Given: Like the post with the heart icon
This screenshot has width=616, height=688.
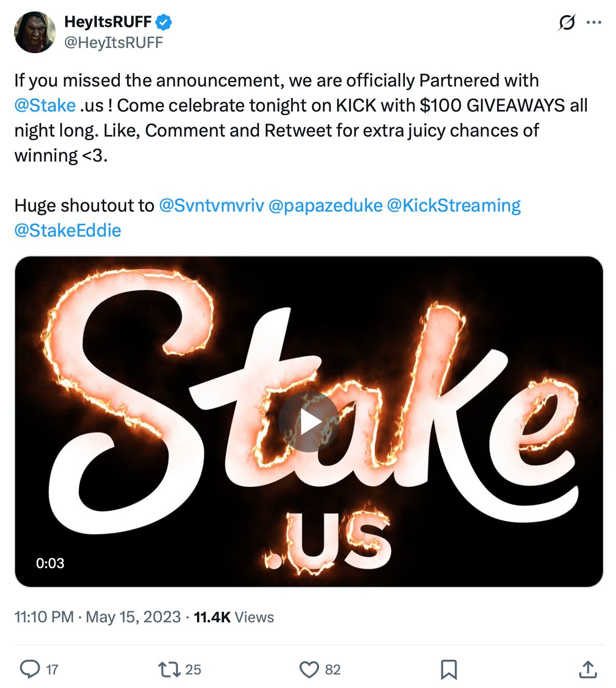Looking at the screenshot, I should 311,669.
